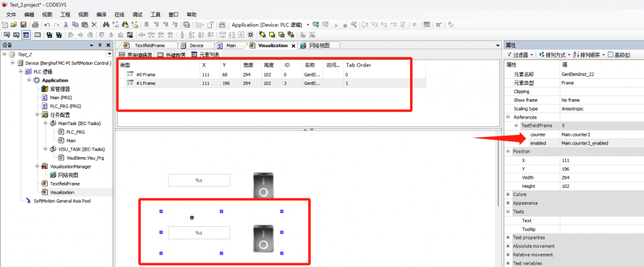Click the Delete X icon in toolbar

[94, 25]
